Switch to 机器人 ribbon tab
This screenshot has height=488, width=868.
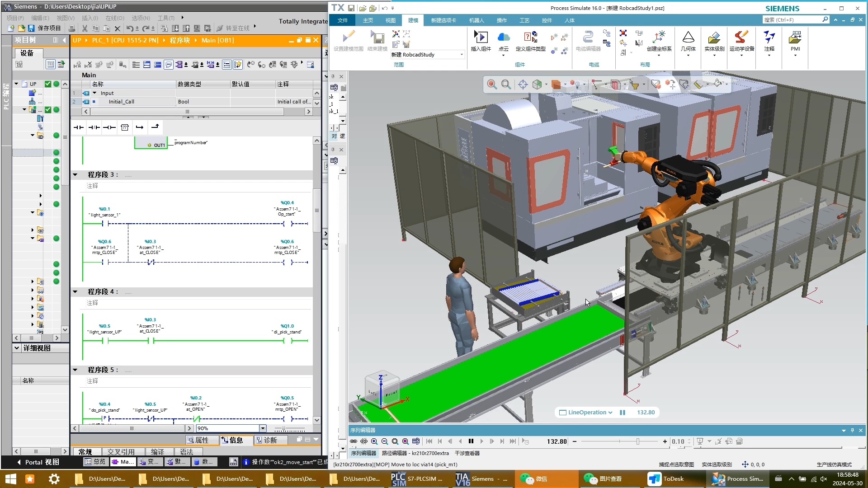(476, 20)
